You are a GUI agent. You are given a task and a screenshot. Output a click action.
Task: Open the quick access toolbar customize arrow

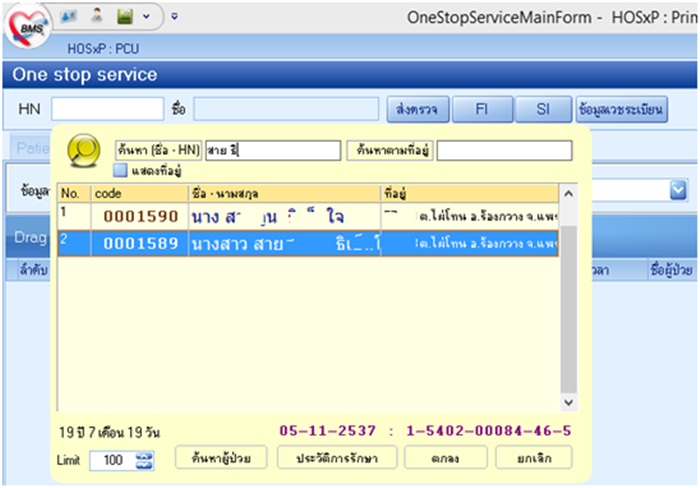tap(175, 17)
